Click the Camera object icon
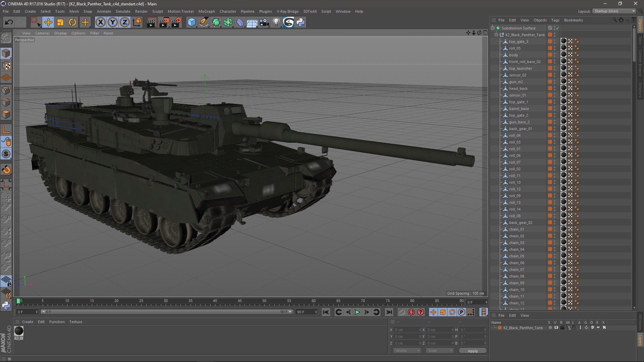Viewport: 644px width, 362px height. (x=264, y=22)
